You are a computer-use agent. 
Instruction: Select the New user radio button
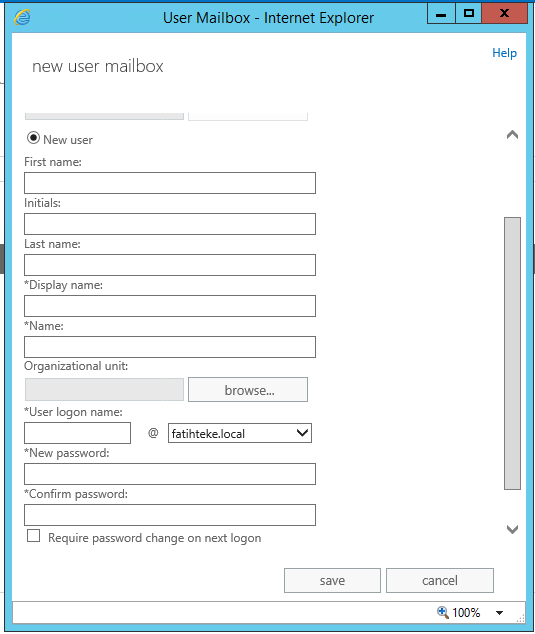point(33,138)
